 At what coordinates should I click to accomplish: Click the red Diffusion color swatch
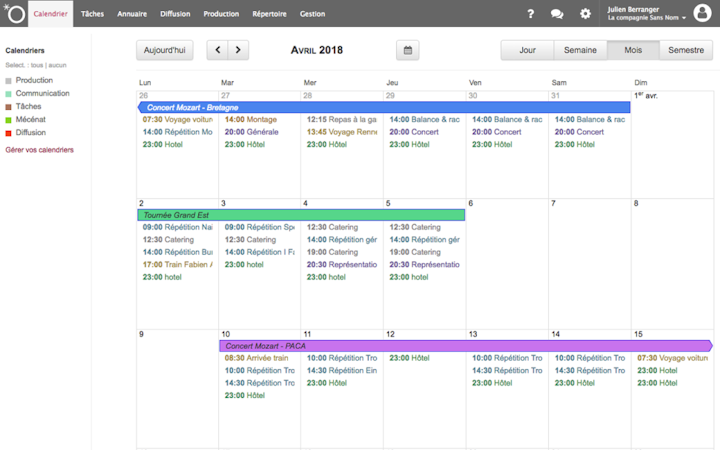coord(9,133)
